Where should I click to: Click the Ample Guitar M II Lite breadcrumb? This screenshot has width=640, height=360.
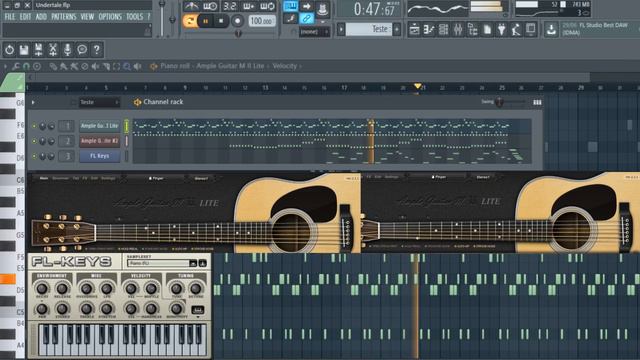tap(231, 66)
